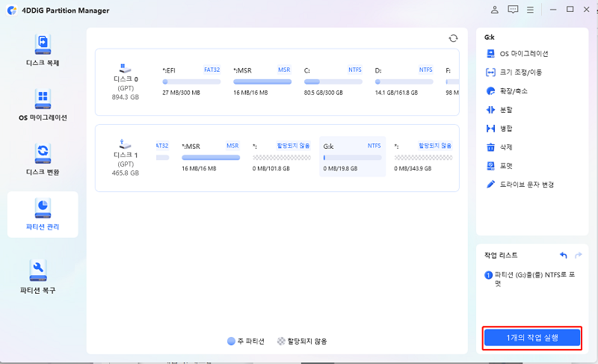Click the 작업 리스트 heading
Image resolution: width=598 pixels, height=364 pixels.
[501, 256]
